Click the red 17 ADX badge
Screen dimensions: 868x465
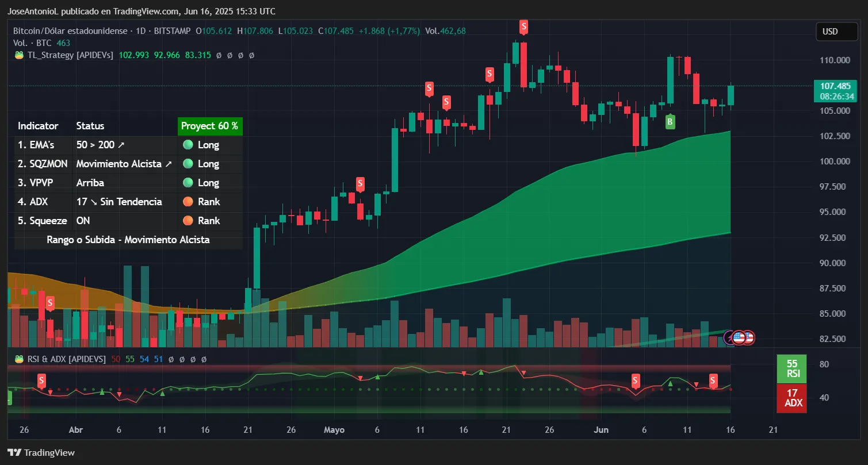click(791, 397)
